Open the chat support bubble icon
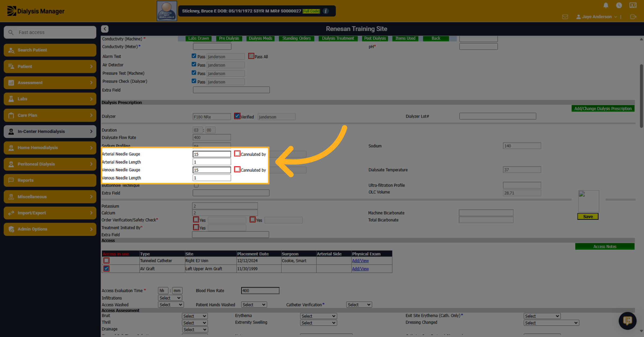The height and width of the screenshot is (337, 644). pos(627,320)
